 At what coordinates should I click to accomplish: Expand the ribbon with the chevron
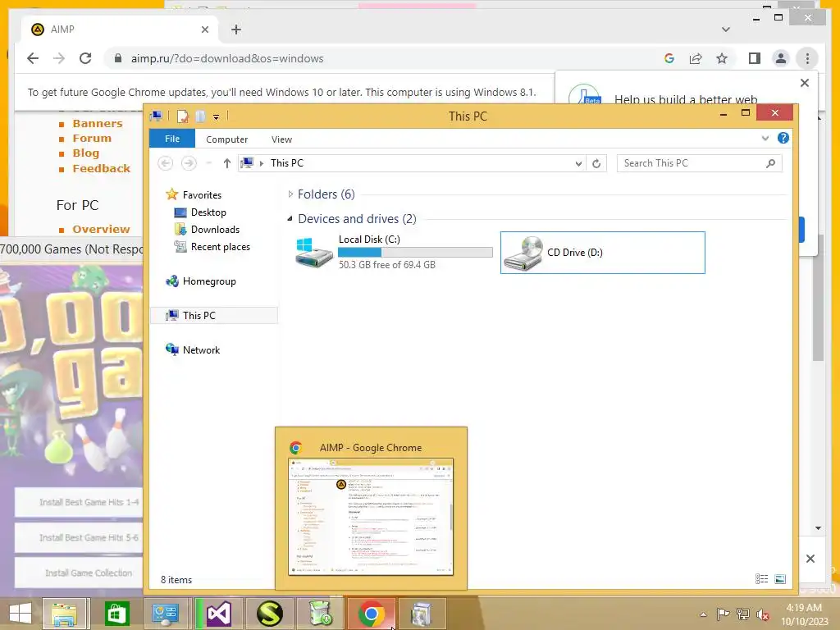coord(765,138)
